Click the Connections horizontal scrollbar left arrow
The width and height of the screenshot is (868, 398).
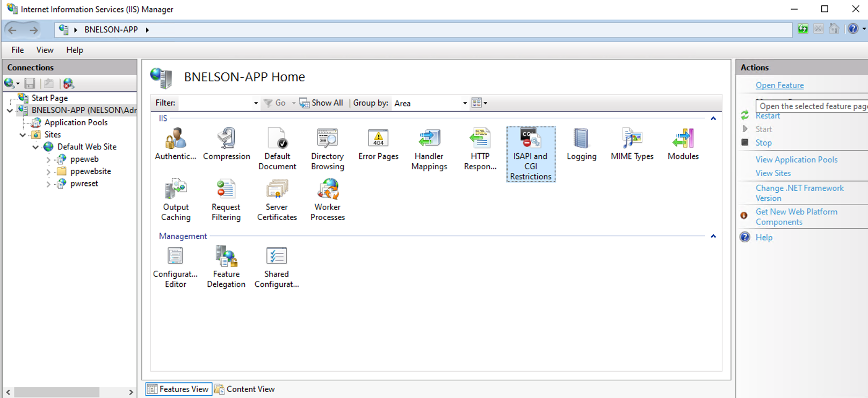(8, 392)
